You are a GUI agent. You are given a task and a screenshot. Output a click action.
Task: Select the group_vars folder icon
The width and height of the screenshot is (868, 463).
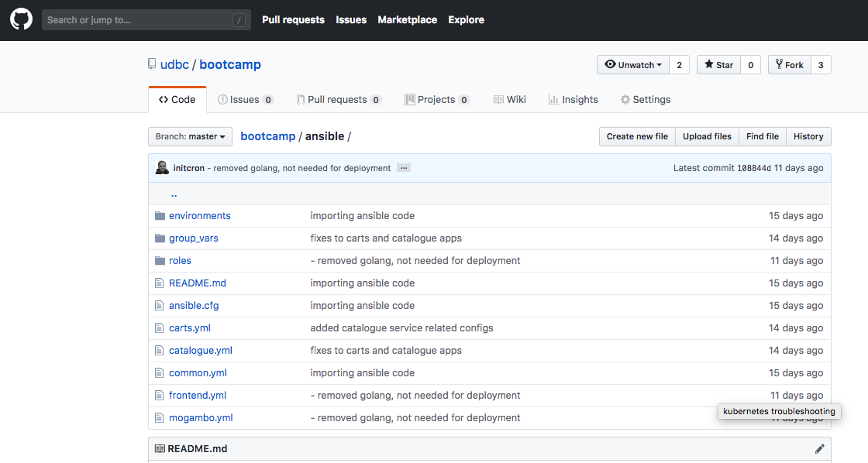[x=160, y=238]
